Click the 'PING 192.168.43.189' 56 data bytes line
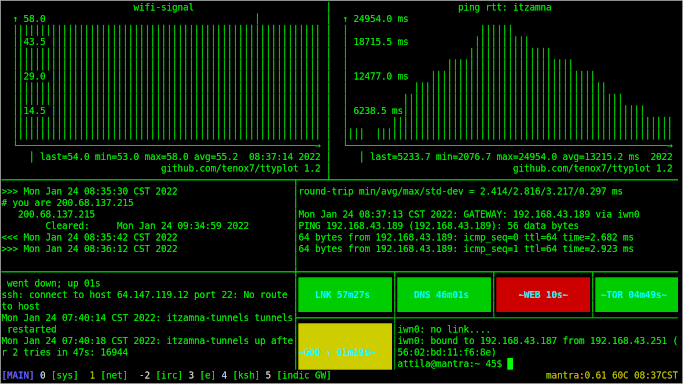 point(439,226)
